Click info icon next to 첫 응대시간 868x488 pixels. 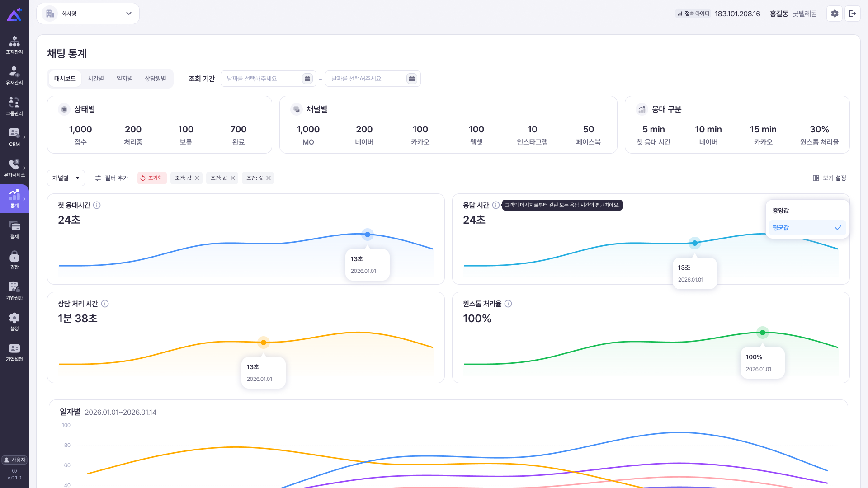[x=97, y=205]
